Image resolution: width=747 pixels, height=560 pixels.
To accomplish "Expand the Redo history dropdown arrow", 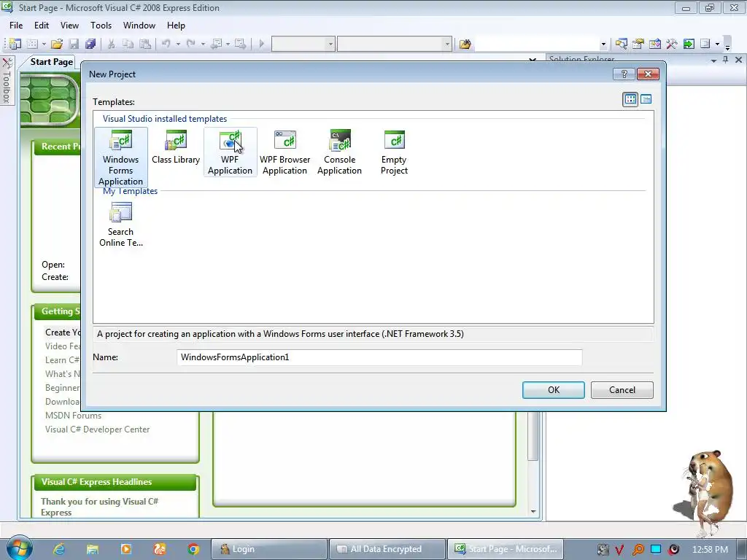I will tap(203, 44).
